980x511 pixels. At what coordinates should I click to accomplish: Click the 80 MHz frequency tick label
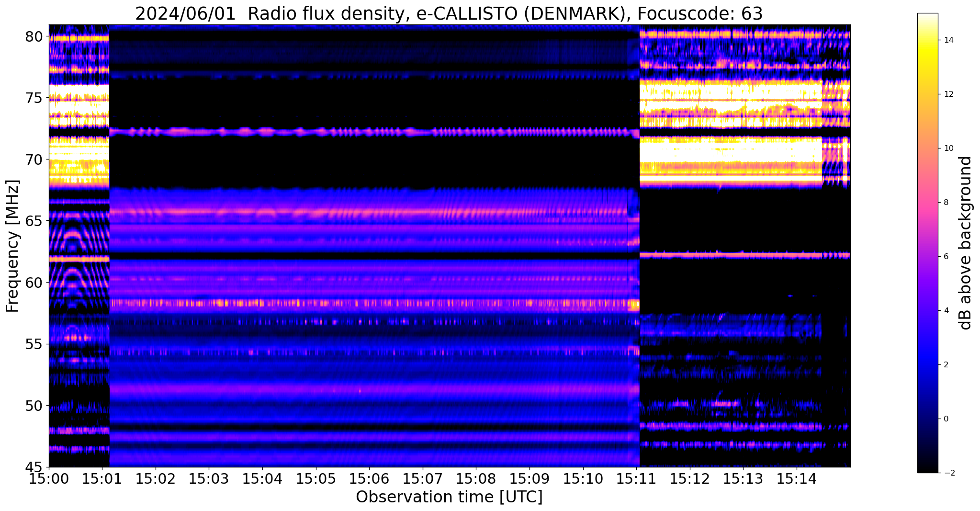point(34,36)
